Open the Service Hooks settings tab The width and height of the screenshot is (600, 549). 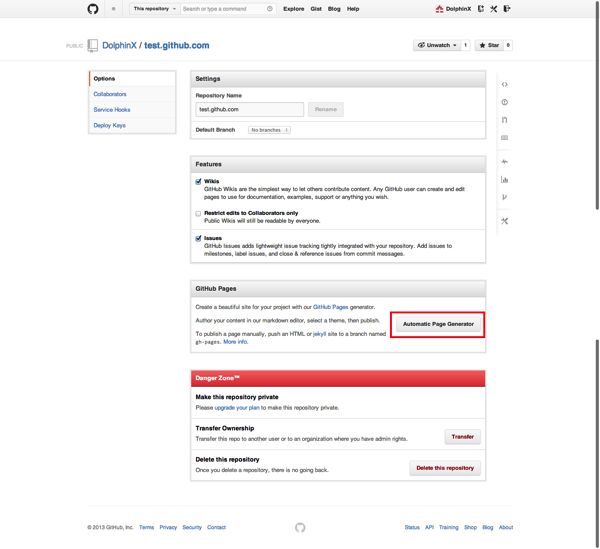coord(132,110)
